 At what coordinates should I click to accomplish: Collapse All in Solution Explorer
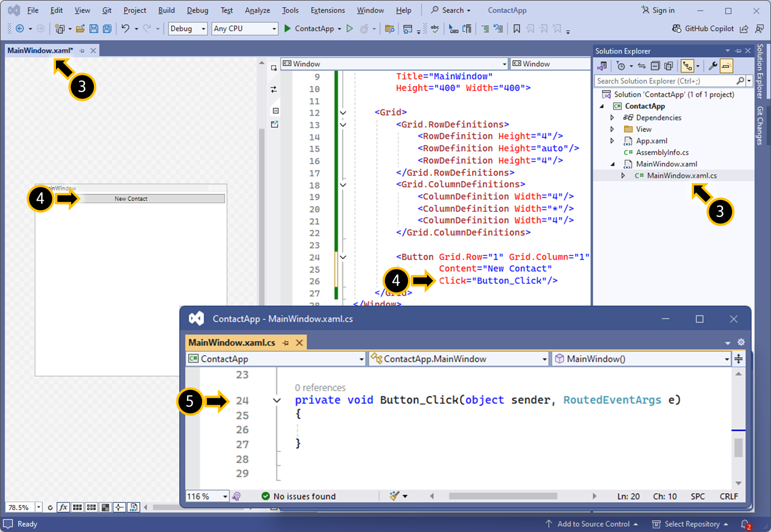pos(655,66)
